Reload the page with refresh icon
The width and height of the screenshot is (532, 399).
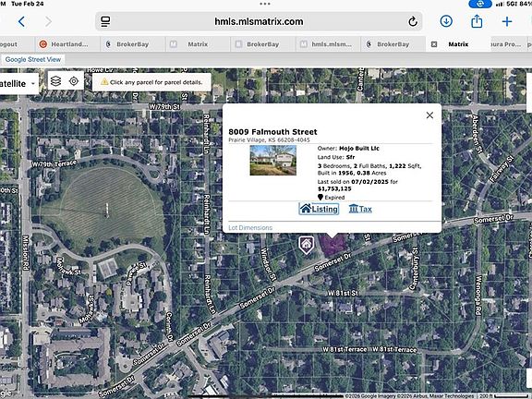point(413,22)
